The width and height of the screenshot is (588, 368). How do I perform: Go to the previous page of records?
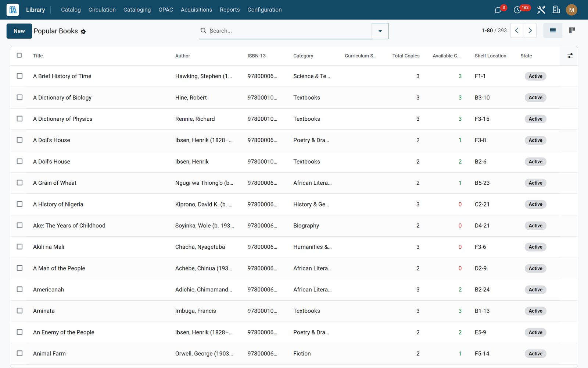[x=517, y=31]
